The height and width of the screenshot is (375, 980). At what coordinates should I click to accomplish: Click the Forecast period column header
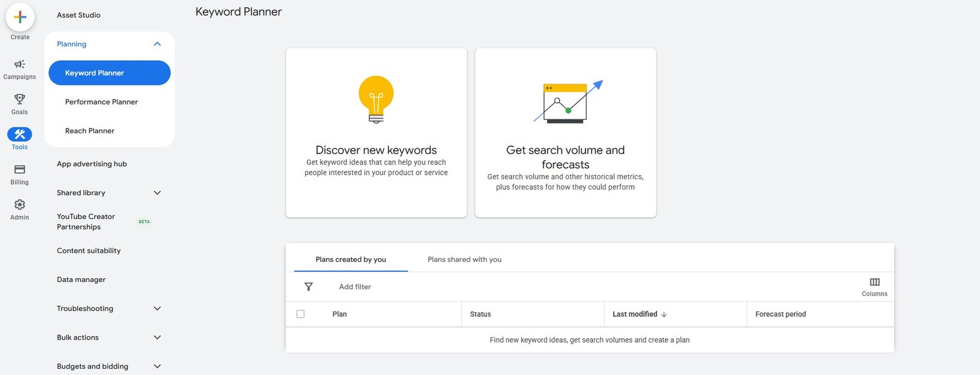(x=780, y=314)
